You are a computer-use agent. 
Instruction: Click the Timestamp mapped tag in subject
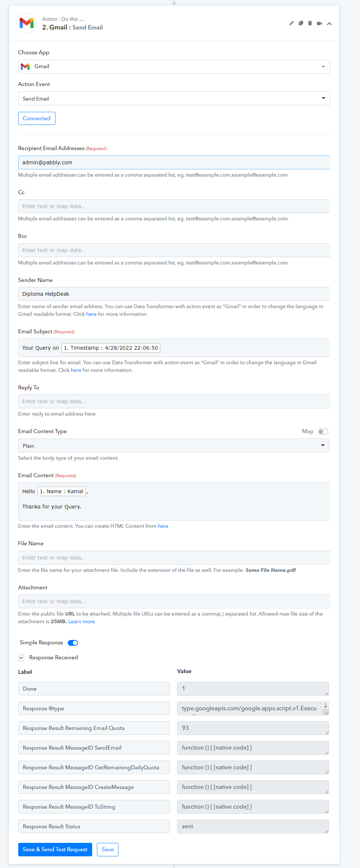111,348
